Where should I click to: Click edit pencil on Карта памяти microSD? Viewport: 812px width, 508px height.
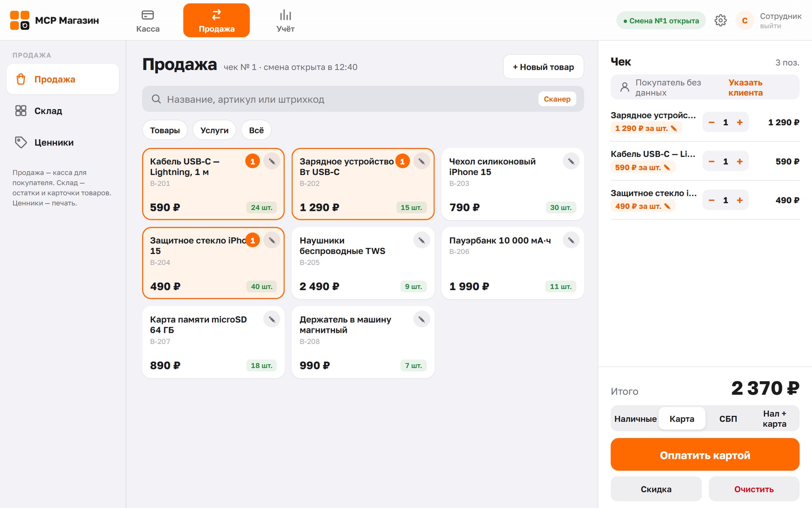point(272,319)
